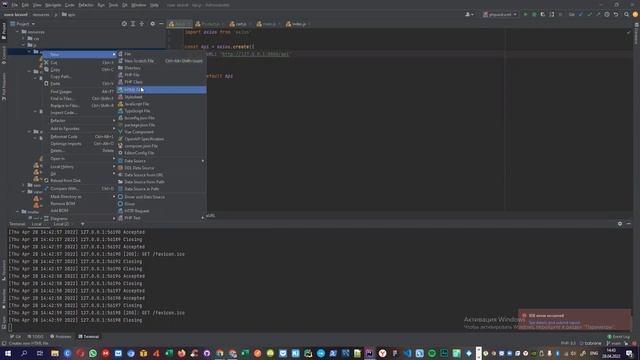640x360 pixels.
Task: Click the HTTP Request icon
Action: (x=120, y=211)
